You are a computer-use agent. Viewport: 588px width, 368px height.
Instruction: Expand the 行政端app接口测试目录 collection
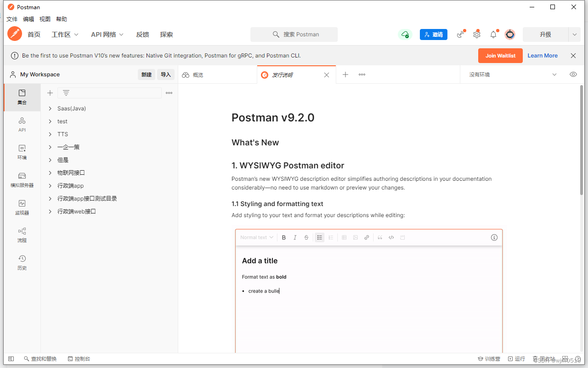(x=50, y=199)
